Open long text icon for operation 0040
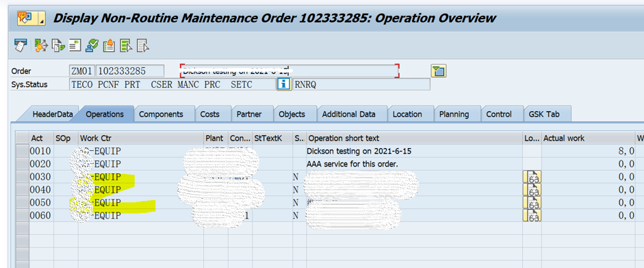Image resolution: width=644 pixels, height=268 pixels. coord(532,190)
